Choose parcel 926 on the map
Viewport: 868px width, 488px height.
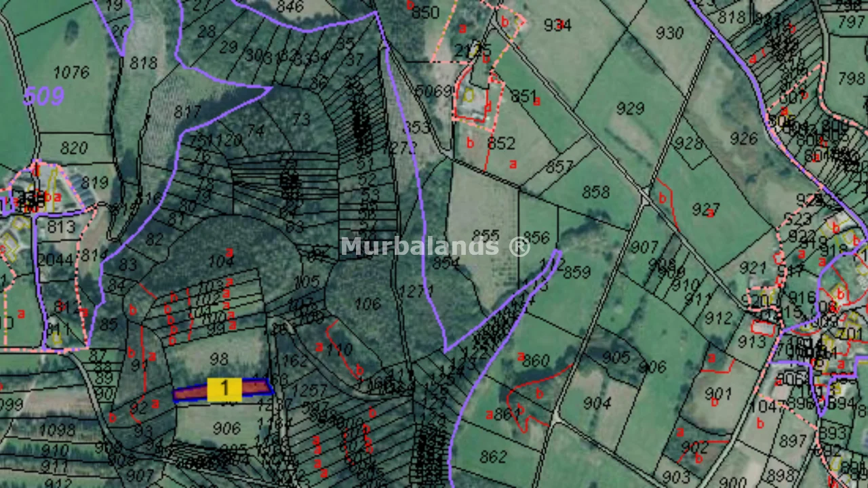coord(743,139)
